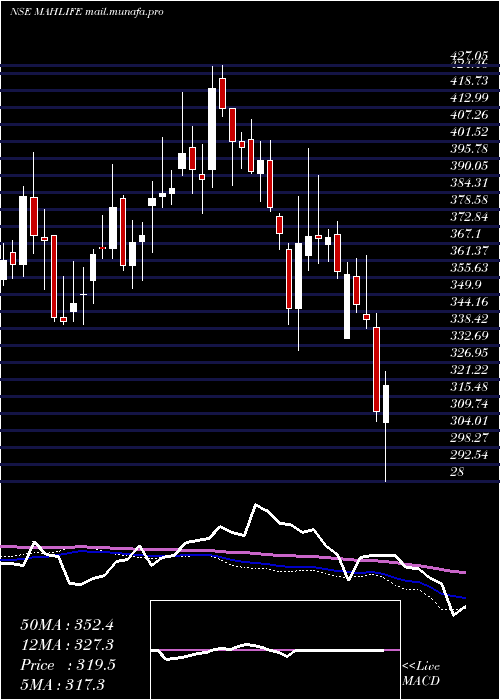Select the 401.52 price level label
The width and height of the screenshot is (500, 700).
click(x=469, y=132)
